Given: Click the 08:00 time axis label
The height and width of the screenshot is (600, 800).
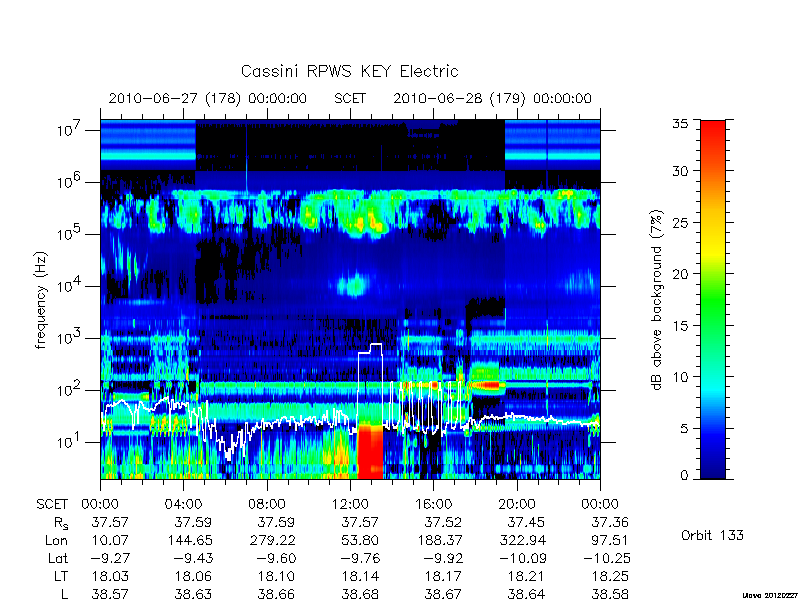Looking at the screenshot, I should 267,505.
